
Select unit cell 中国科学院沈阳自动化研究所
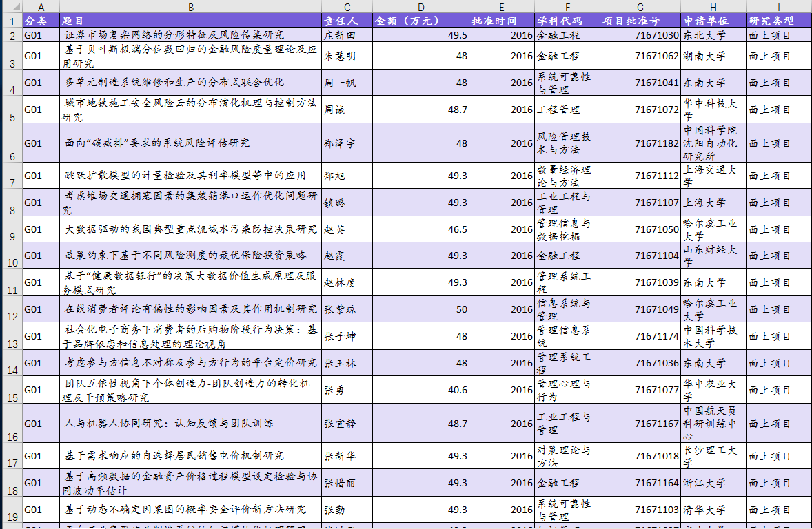[x=713, y=143]
